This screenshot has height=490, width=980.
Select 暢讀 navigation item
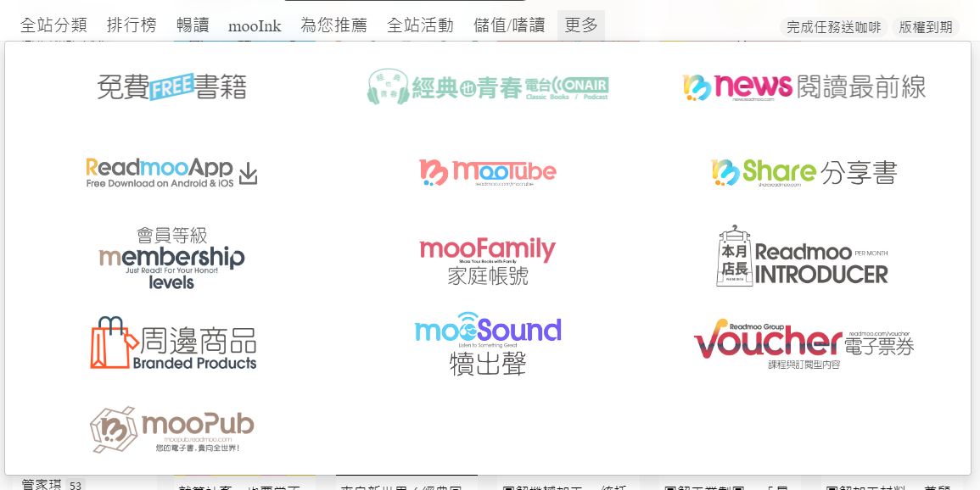[193, 25]
